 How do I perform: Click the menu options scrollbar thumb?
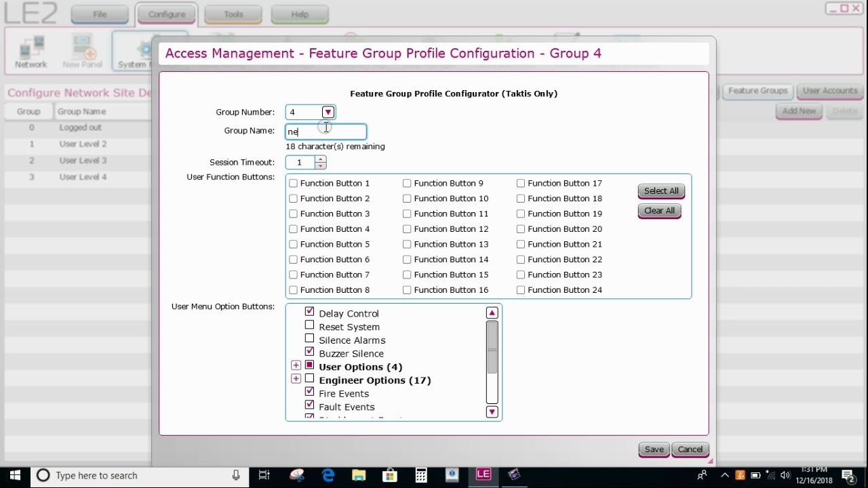pyautogui.click(x=492, y=347)
